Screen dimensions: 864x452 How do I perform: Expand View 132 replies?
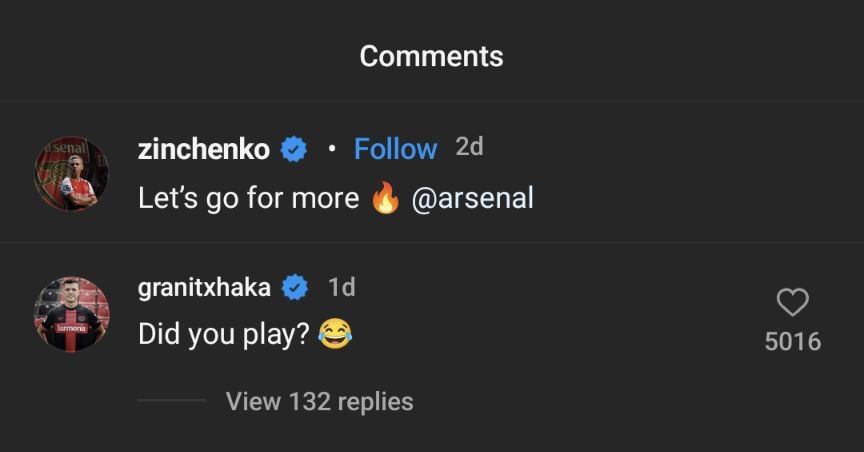(319, 402)
